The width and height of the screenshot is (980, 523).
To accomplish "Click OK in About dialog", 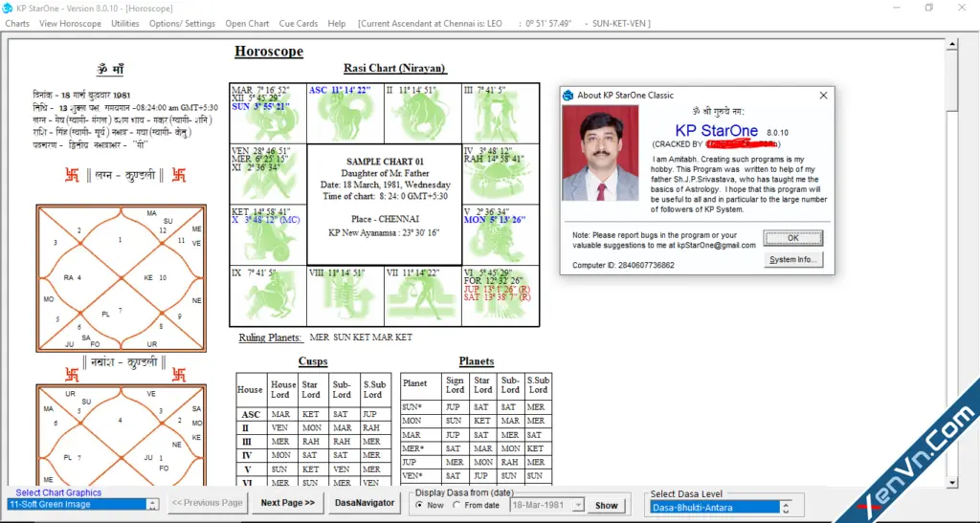I will pos(793,238).
